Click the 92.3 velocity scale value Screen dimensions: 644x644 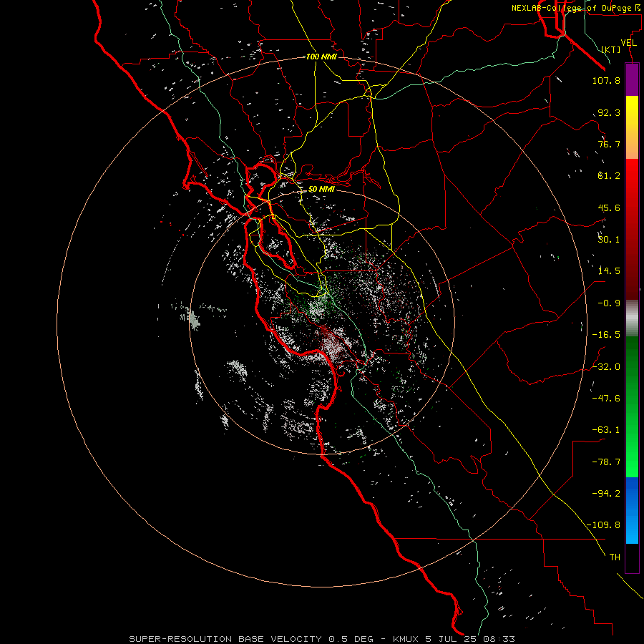(609, 112)
